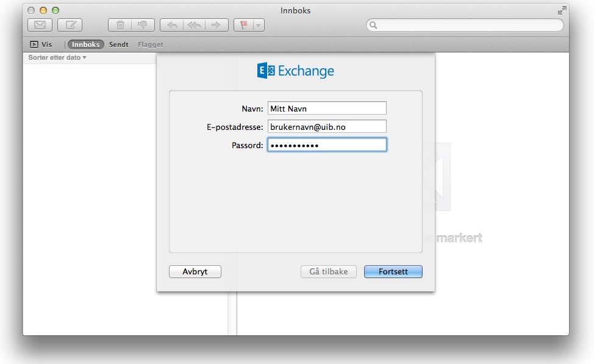Open the flag color dropdown arrow
Image resolution: width=594 pixels, height=364 pixels.
pyautogui.click(x=259, y=25)
